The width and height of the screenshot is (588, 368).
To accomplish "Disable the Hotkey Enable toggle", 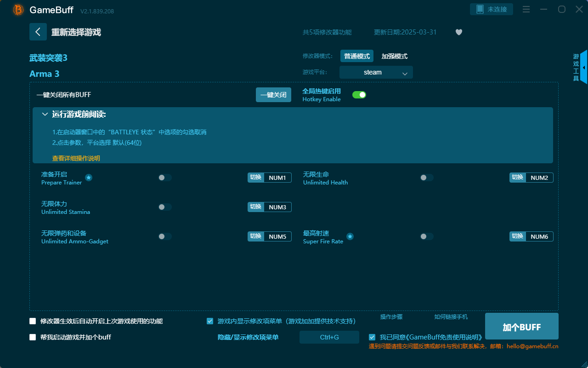I will 359,94.
